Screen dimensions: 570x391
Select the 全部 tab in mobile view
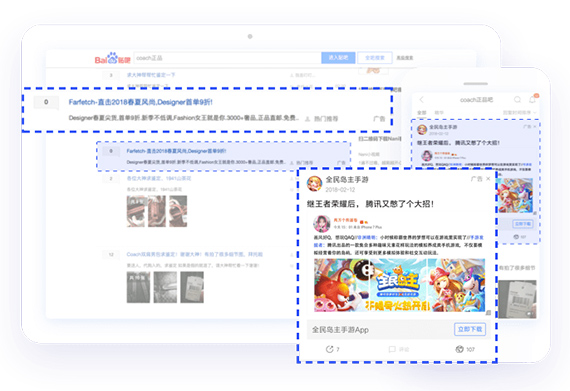pyautogui.click(x=422, y=113)
